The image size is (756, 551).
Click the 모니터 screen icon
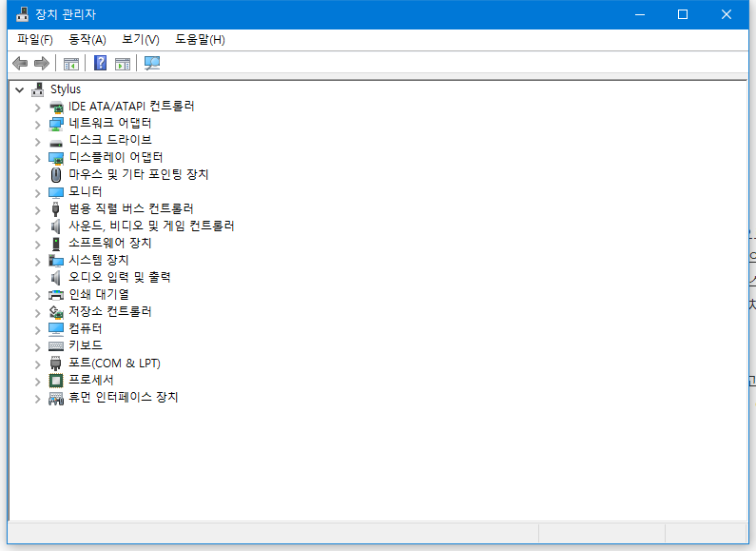tap(56, 192)
